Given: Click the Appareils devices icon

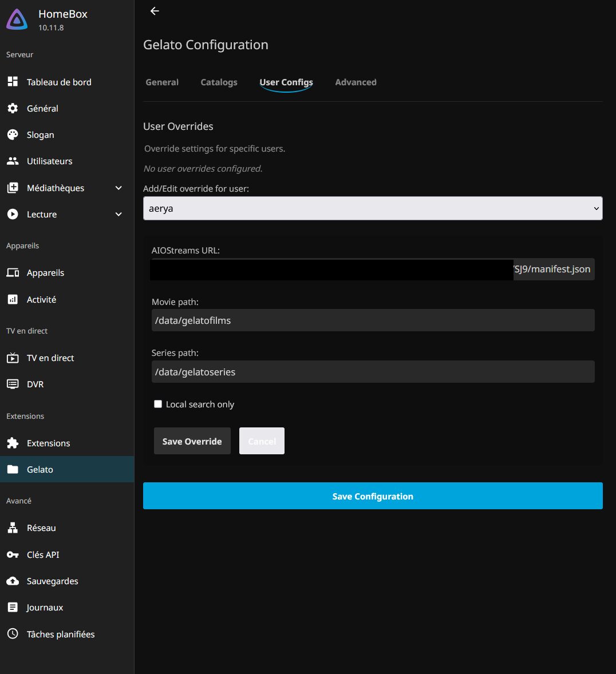Looking at the screenshot, I should point(13,272).
